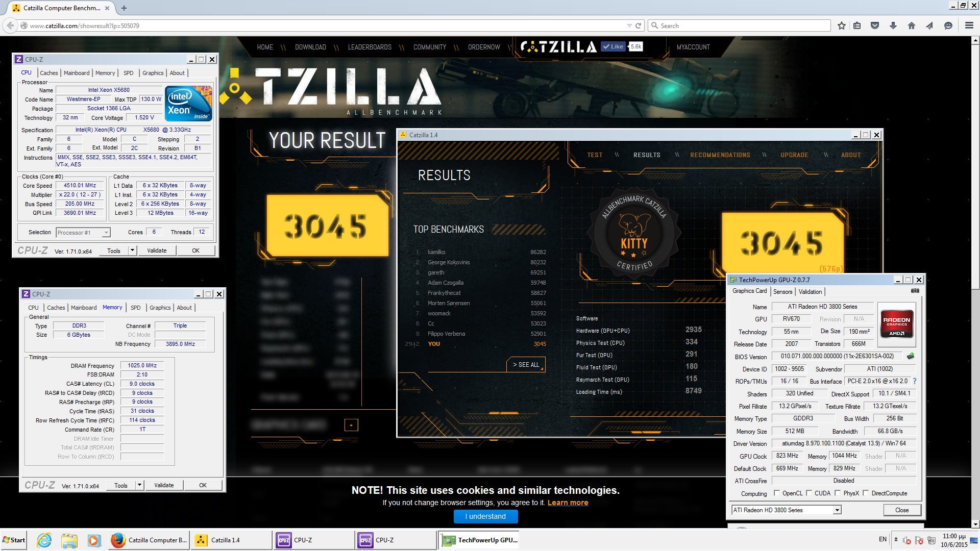Show hidden system tray icons arrow
The width and height of the screenshot is (980, 551).
(896, 539)
